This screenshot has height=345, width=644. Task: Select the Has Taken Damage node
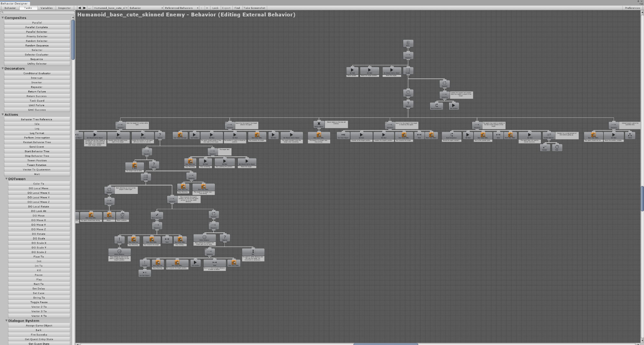180,135
